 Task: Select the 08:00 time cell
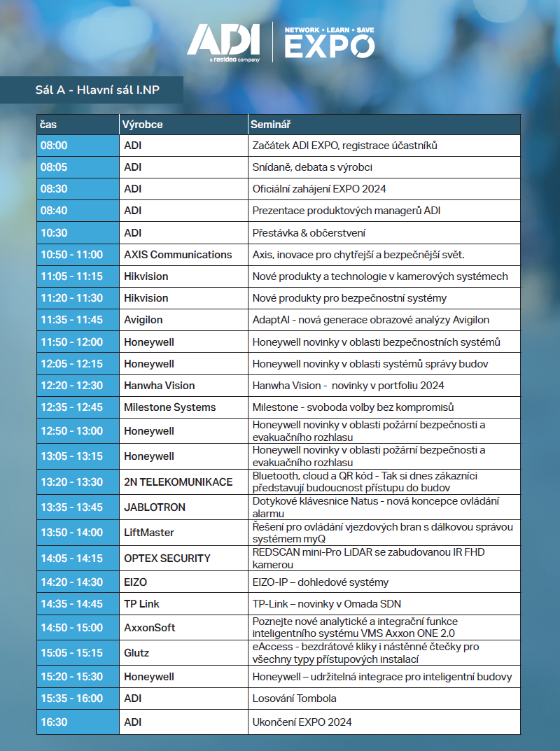click(78, 146)
